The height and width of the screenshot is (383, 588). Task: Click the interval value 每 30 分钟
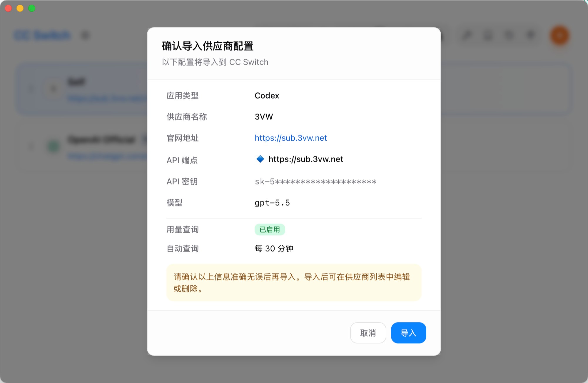274,249
